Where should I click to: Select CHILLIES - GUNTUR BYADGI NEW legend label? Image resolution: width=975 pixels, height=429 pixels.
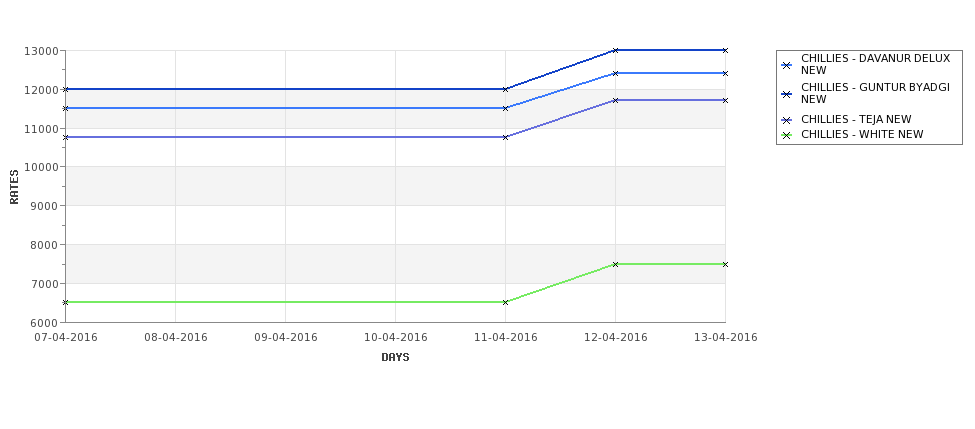point(876,93)
